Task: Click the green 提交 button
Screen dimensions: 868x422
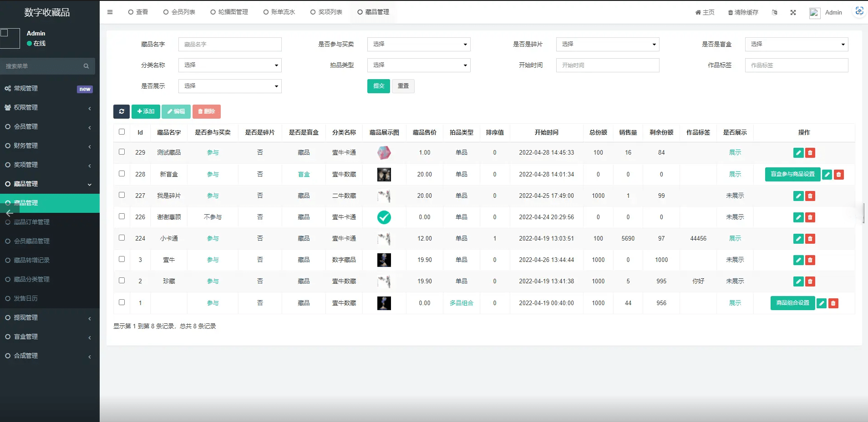Action: [x=378, y=86]
